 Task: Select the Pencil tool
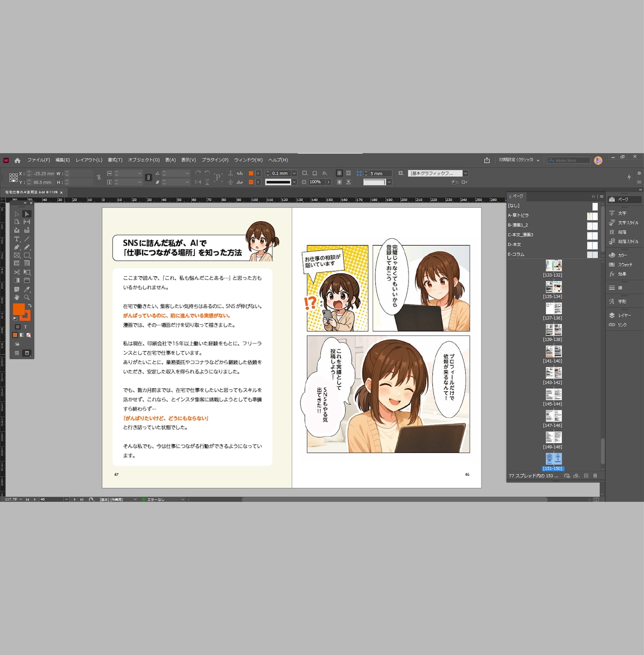27,247
